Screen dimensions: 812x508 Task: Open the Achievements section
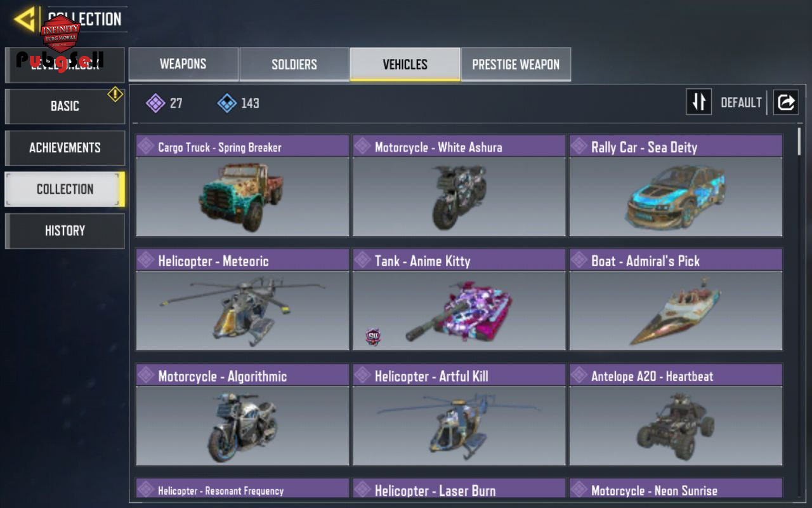[x=65, y=147]
